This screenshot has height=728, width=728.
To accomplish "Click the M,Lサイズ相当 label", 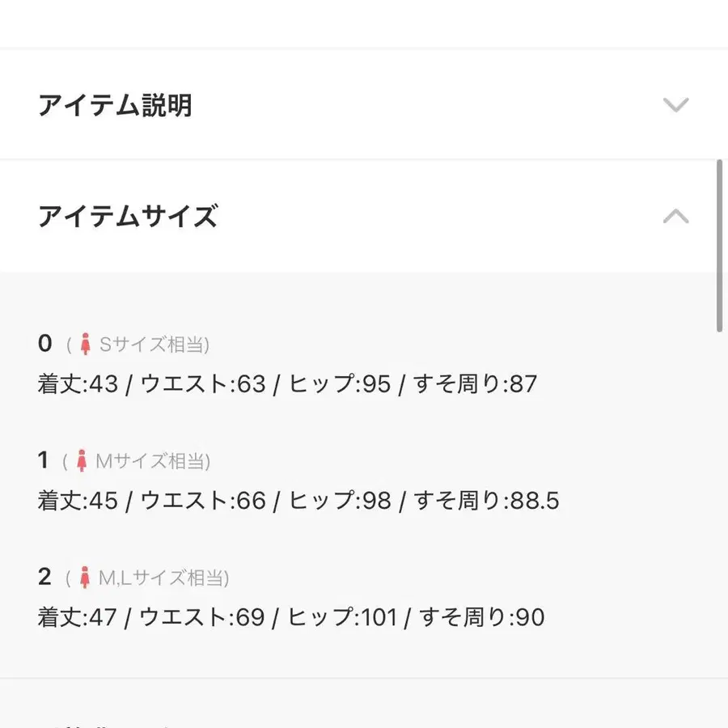I will 162,578.
